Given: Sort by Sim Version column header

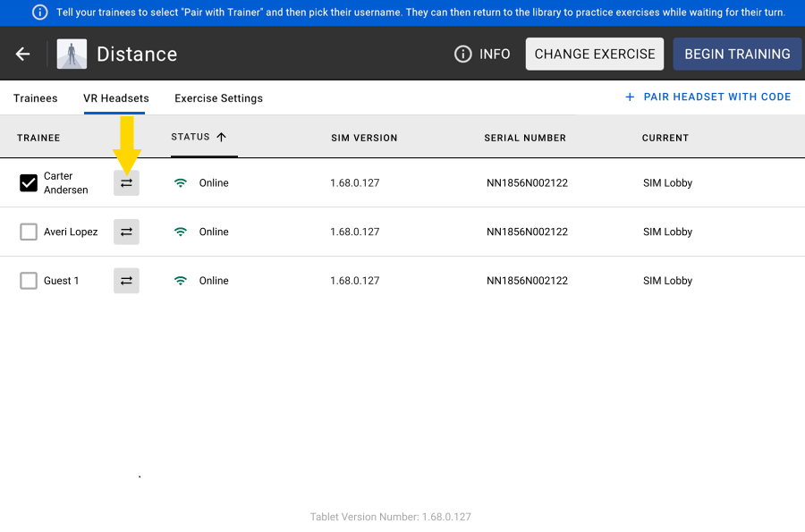Looking at the screenshot, I should pyautogui.click(x=364, y=138).
